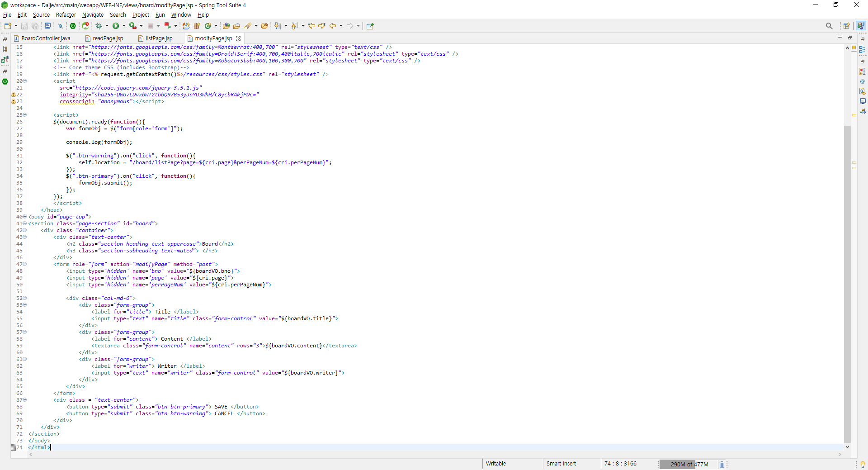Click the Boot Dashboard green power toolbar icon
The height and width of the screenshot is (470, 868).
coord(73,26)
